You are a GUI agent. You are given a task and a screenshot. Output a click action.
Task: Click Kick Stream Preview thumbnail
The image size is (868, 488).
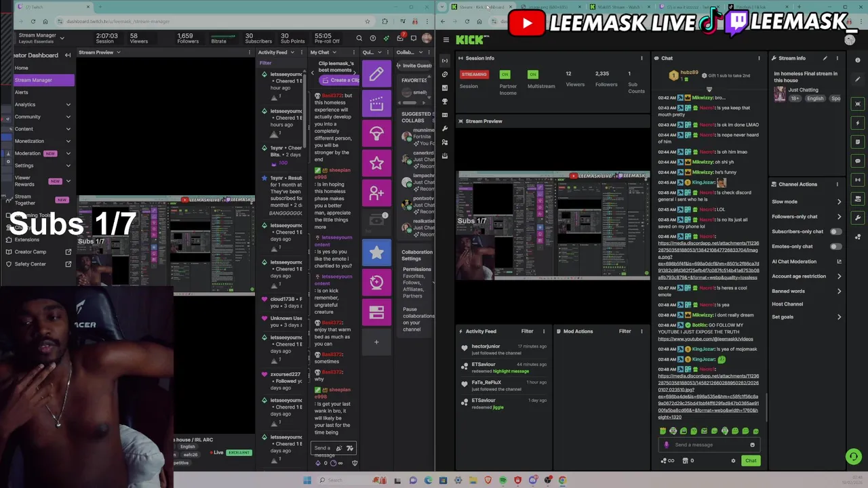coord(553,226)
